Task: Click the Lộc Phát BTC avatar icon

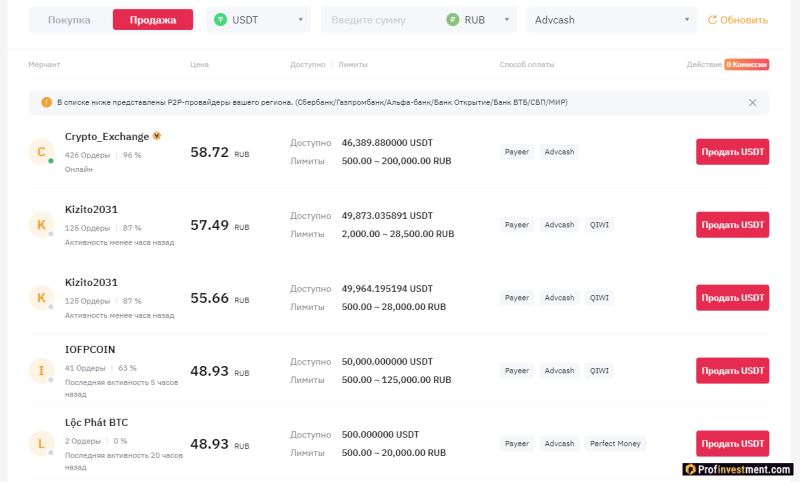Action: pos(41,443)
